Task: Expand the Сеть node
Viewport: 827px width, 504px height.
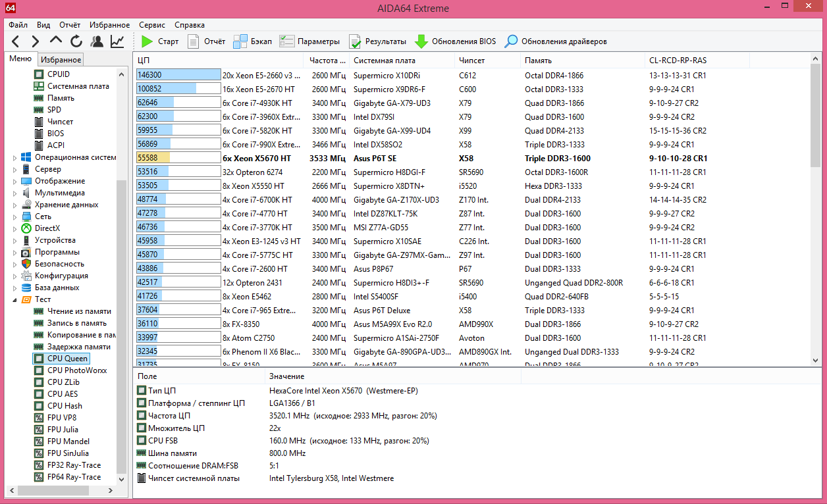Action: point(15,216)
